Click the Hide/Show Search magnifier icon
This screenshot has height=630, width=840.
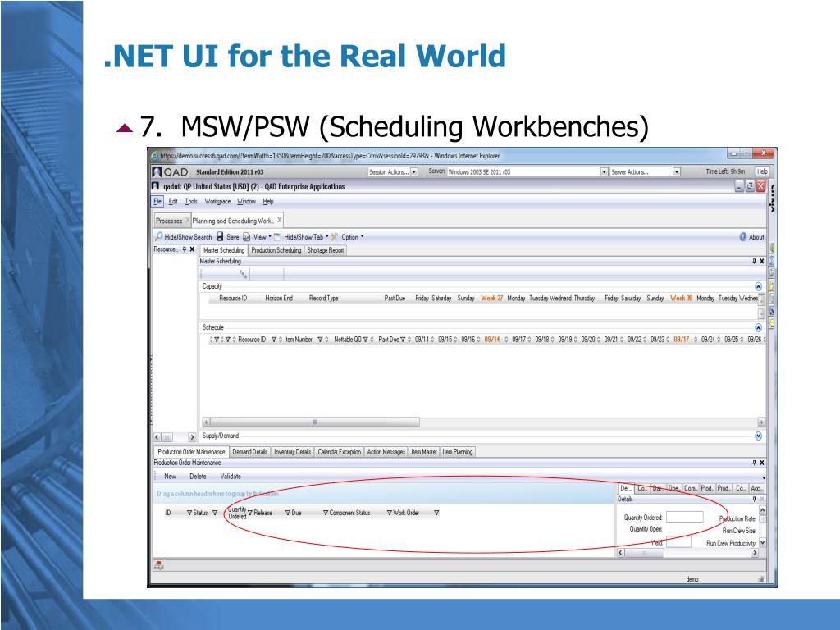pyautogui.click(x=158, y=236)
